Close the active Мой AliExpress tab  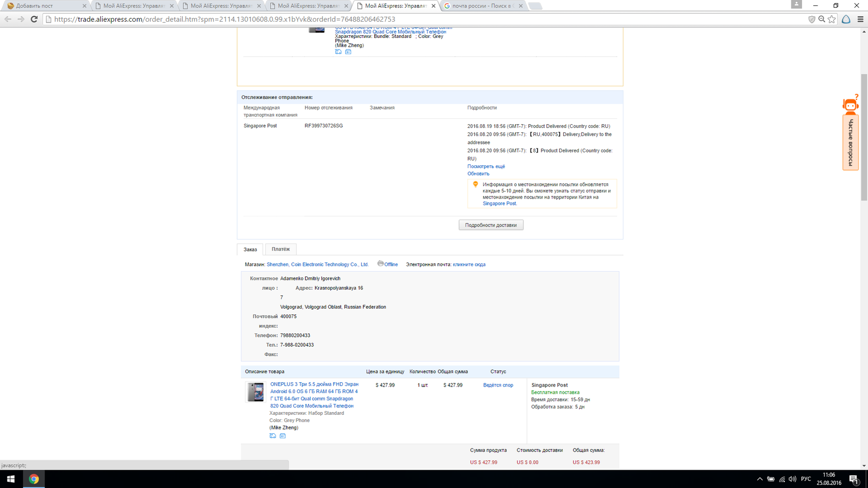pyautogui.click(x=433, y=6)
